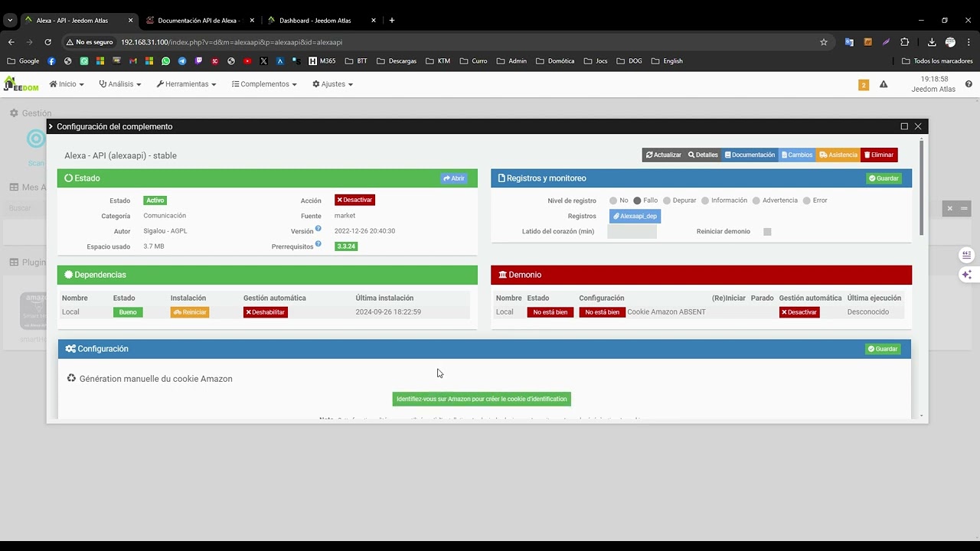Click the Versión help tooltip icon

tap(318, 229)
